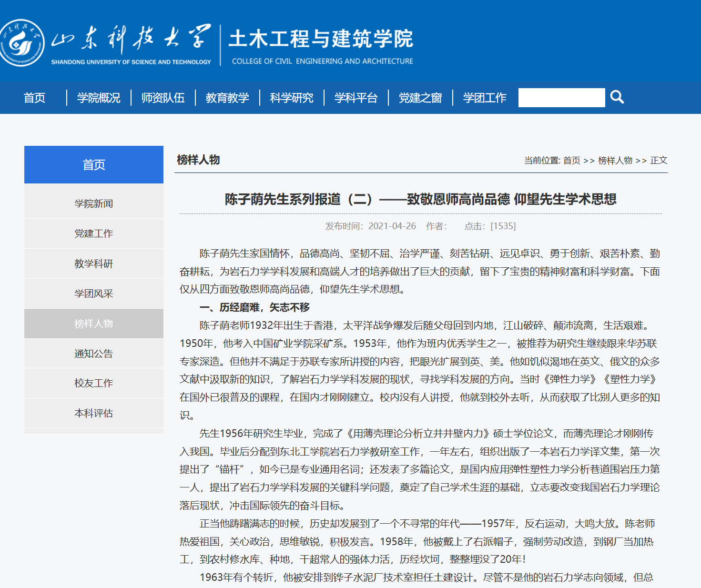Screen dimensions: 701x588
Task: Click 本科评估 in the sidebar
Action: pos(94,414)
